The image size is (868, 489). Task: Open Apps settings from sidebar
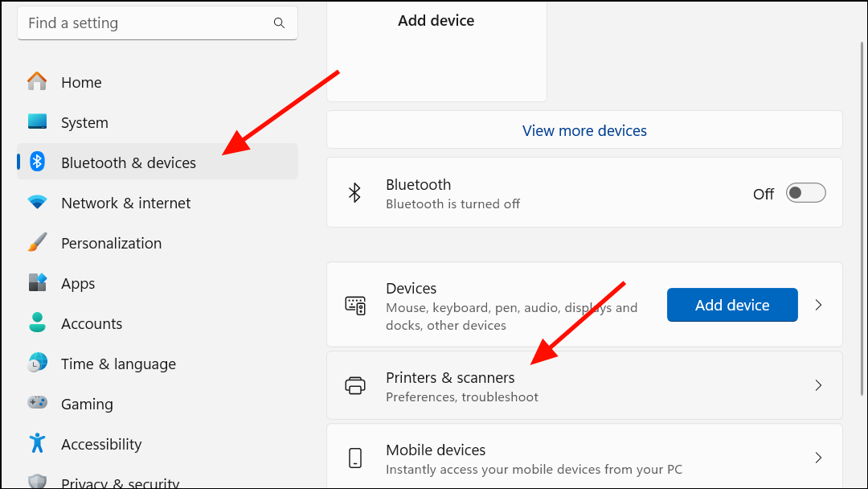click(78, 283)
